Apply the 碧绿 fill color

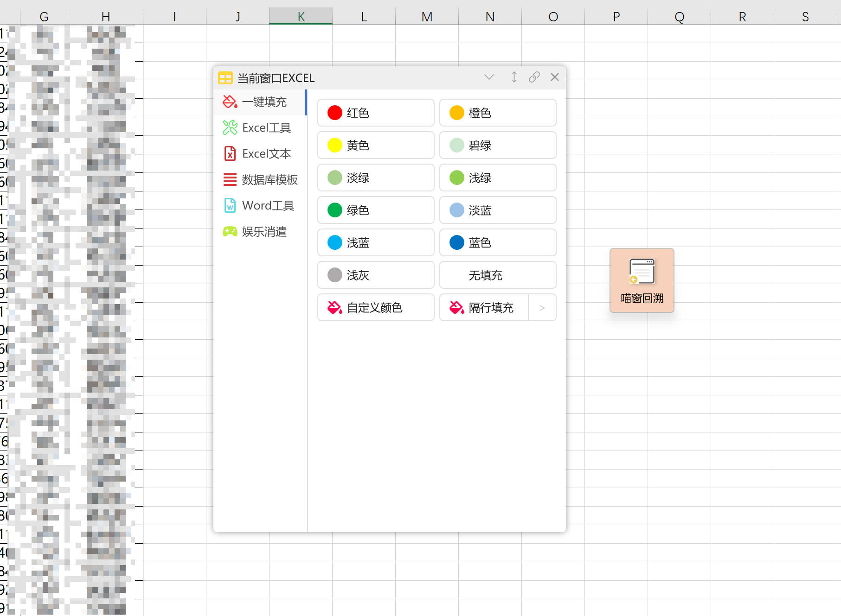pos(498,145)
